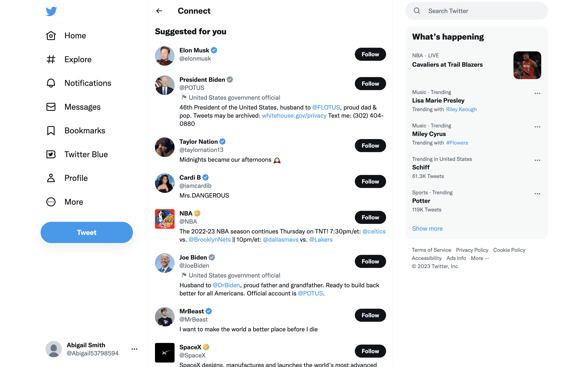Image resolution: width=588 pixels, height=367 pixels.
Task: Open Explore hashtag icon
Action: [51, 60]
